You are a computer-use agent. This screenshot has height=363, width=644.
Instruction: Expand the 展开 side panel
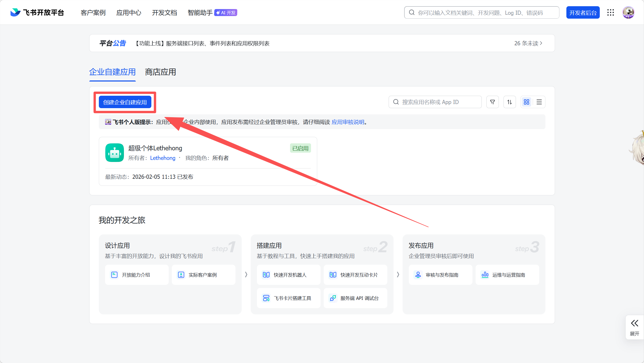(634, 327)
